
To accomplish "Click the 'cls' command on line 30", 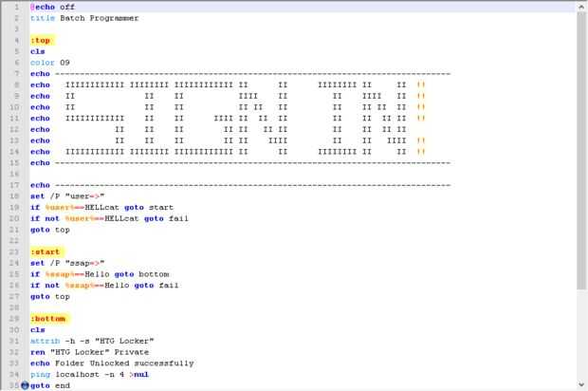I will (38, 330).
